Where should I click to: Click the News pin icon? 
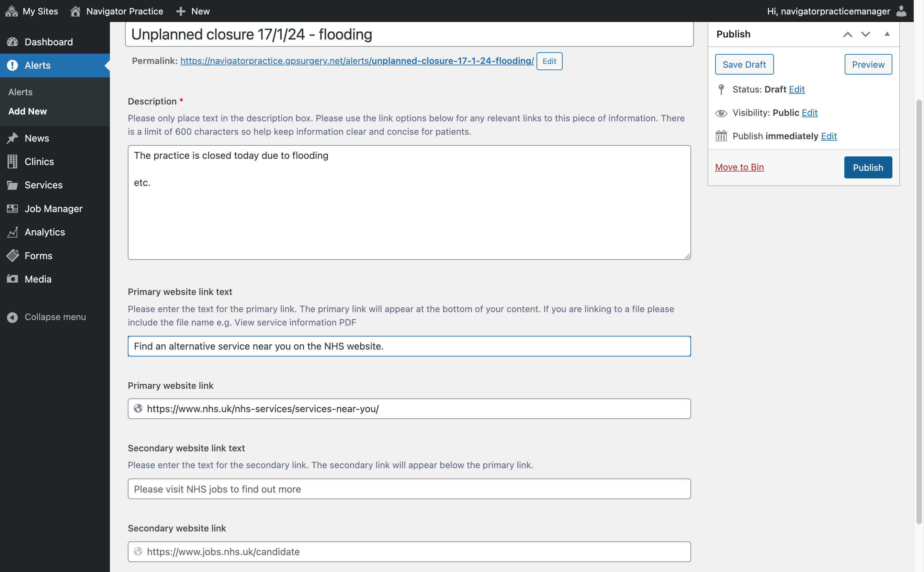[12, 138]
